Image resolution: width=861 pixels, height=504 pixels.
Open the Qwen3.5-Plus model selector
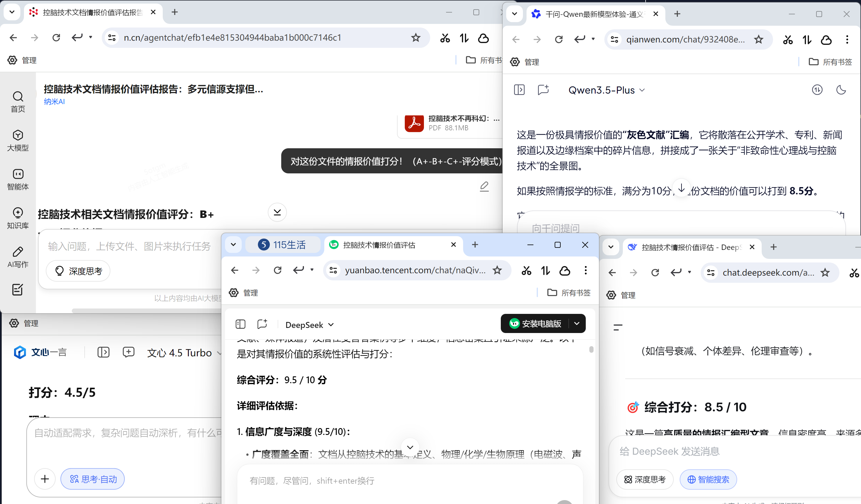pyautogui.click(x=607, y=90)
